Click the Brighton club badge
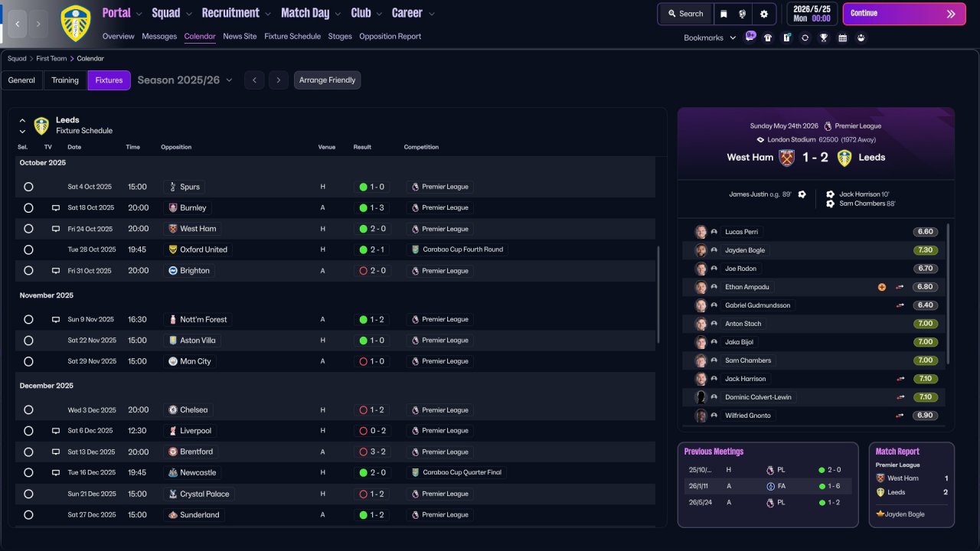Image resolution: width=980 pixels, height=551 pixels. [173, 271]
